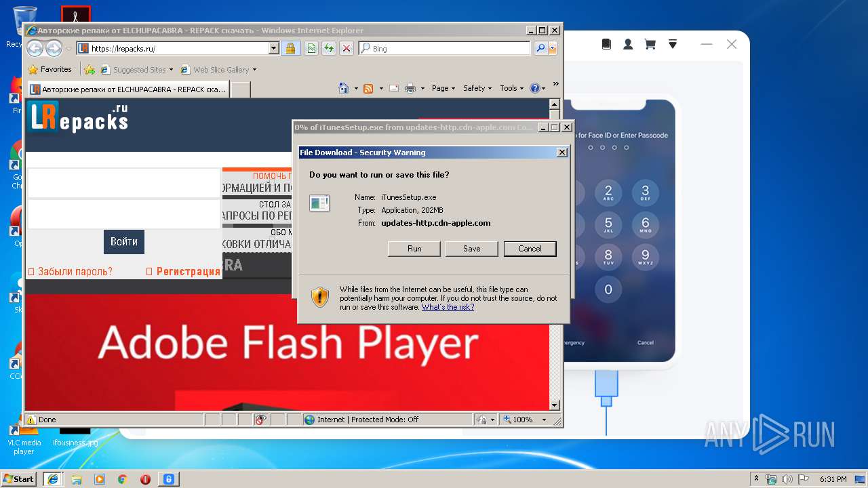868x488 pixels.
Task: Show hidden system tray icons arrow
Action: (756, 479)
